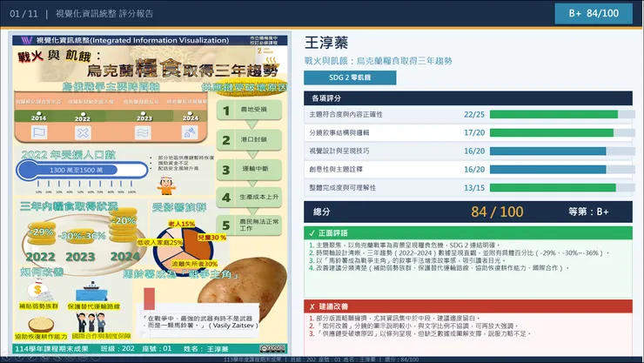Click the cargo ship icon above 保護替代運輸路線

click(91, 292)
